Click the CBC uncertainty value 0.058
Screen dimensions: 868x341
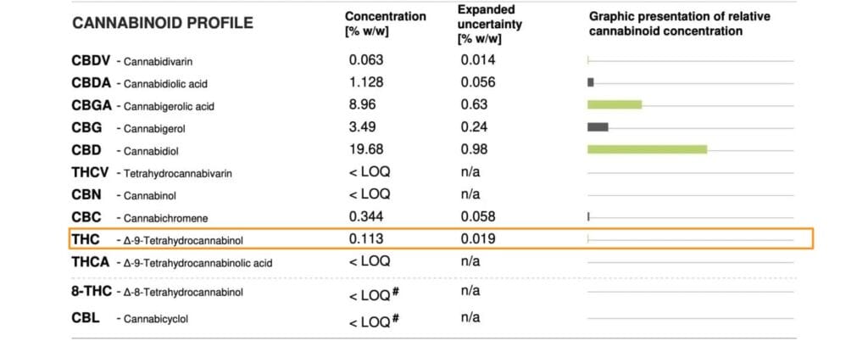(x=478, y=216)
